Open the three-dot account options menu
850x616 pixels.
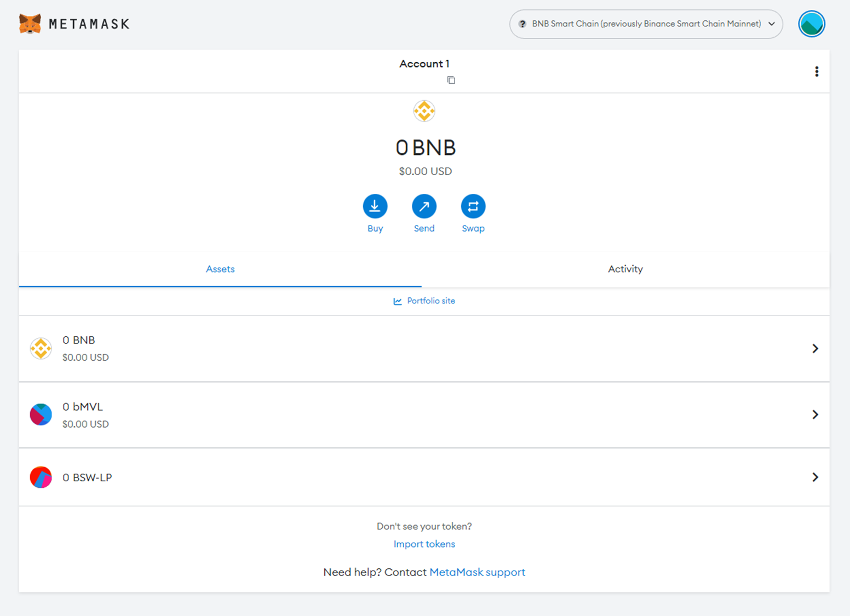click(x=816, y=72)
